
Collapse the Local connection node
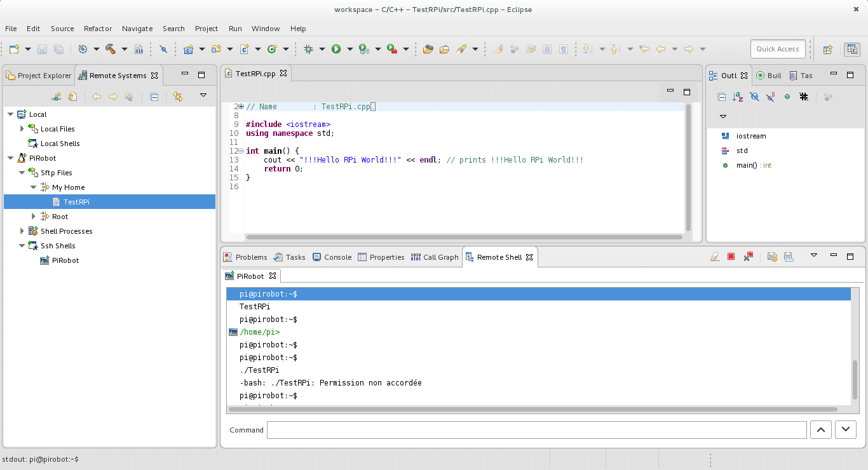click(x=10, y=114)
